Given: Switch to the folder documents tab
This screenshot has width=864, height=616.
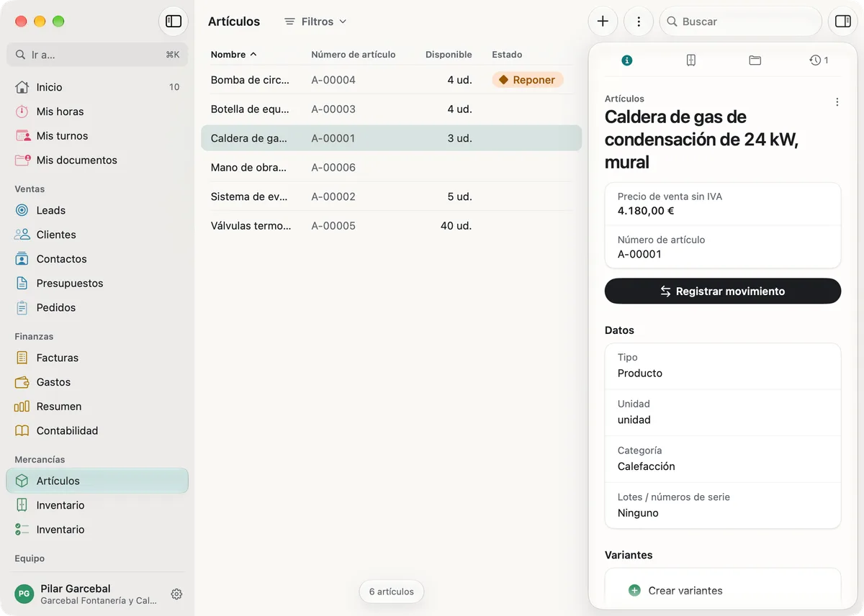Looking at the screenshot, I should pyautogui.click(x=755, y=60).
